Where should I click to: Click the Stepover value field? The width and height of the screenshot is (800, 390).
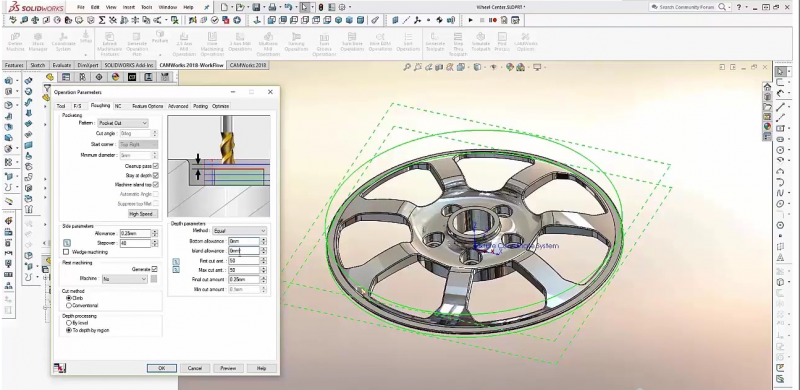(135, 243)
